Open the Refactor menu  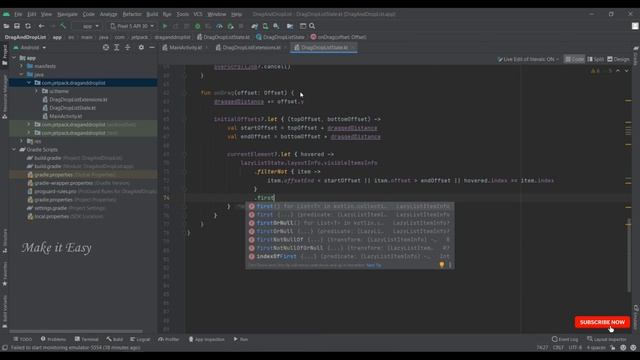click(132, 14)
